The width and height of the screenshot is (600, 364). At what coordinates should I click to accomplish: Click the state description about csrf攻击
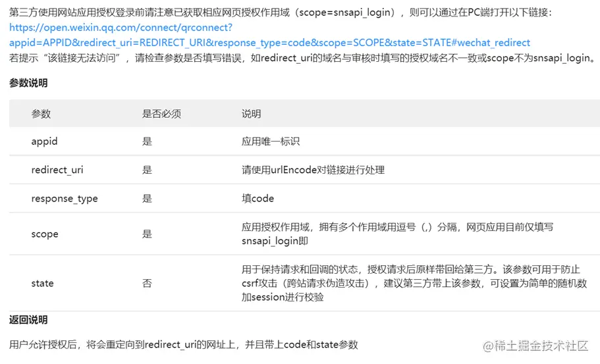pos(414,283)
